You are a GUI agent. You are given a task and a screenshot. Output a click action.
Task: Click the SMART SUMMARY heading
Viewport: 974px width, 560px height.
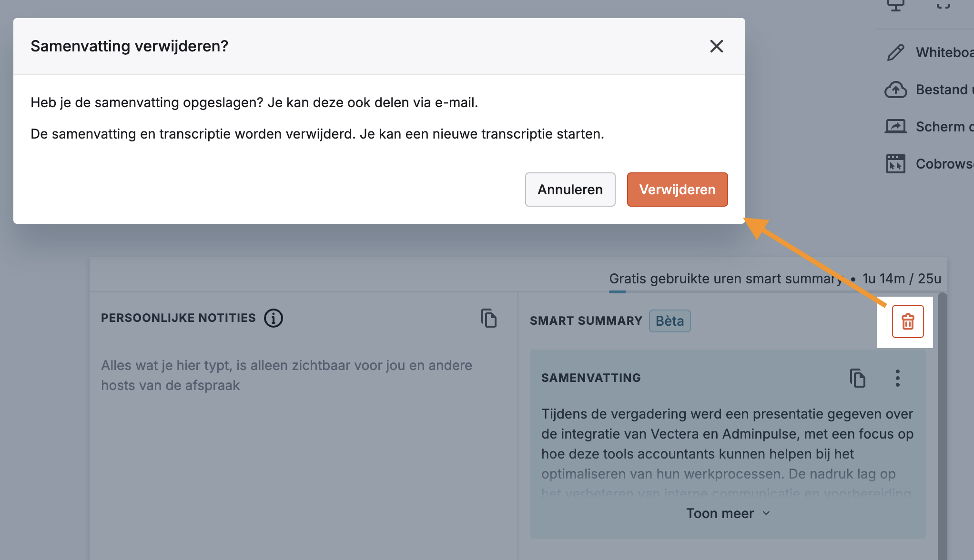point(586,321)
